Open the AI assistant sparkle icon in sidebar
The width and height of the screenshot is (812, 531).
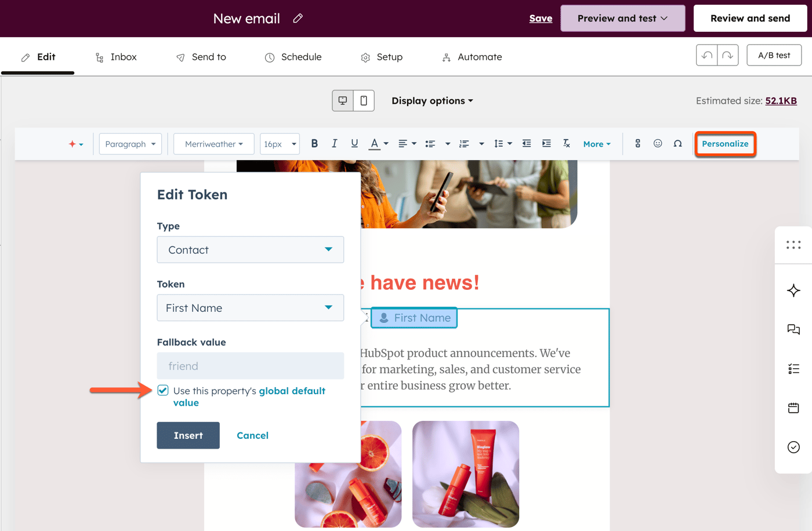click(793, 290)
